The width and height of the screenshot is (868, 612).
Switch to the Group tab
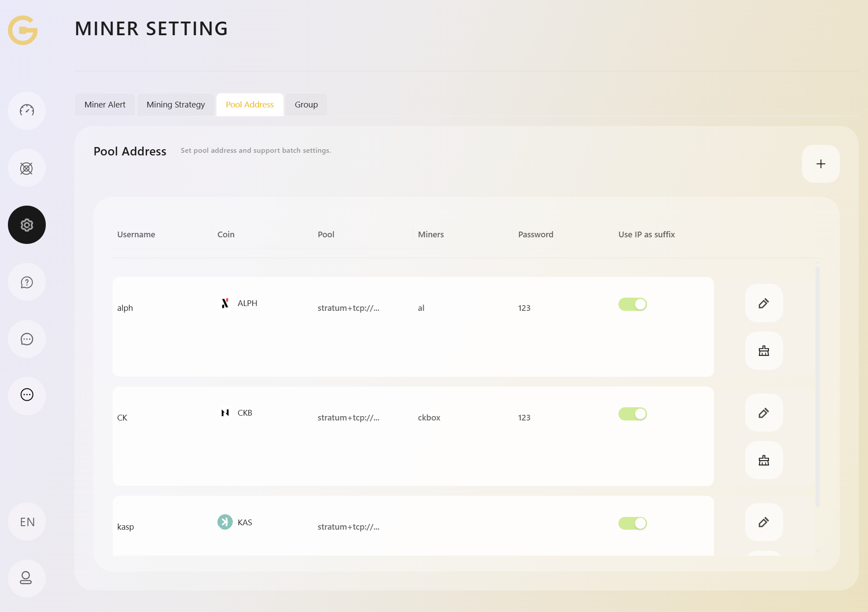click(x=306, y=104)
